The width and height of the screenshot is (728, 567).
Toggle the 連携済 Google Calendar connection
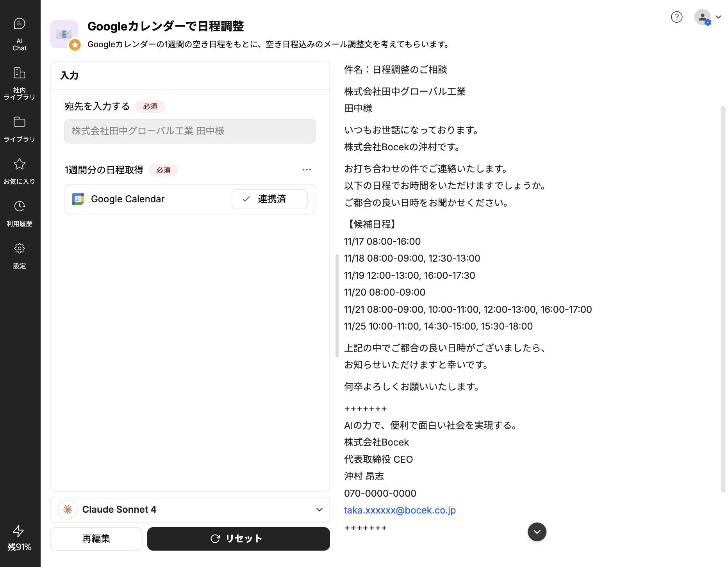[269, 199]
